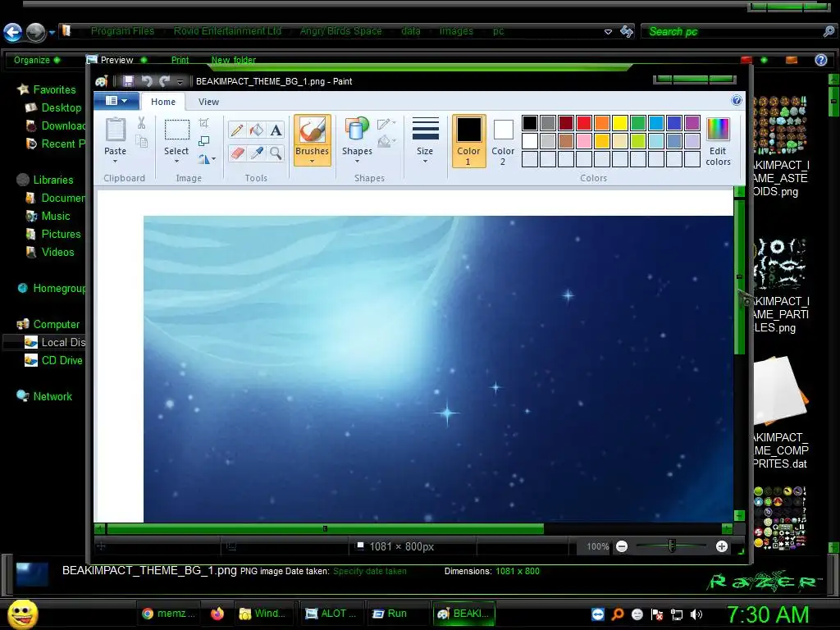Screen dimensions: 840x630
Task: Click the Paint zoom slider handle
Action: (671, 546)
